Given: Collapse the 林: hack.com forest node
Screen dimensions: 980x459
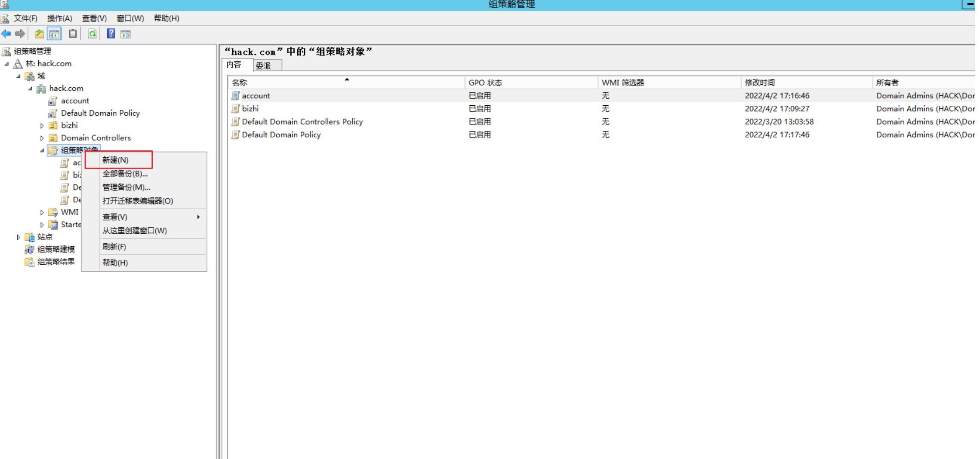Looking at the screenshot, I should pyautogui.click(x=7, y=64).
